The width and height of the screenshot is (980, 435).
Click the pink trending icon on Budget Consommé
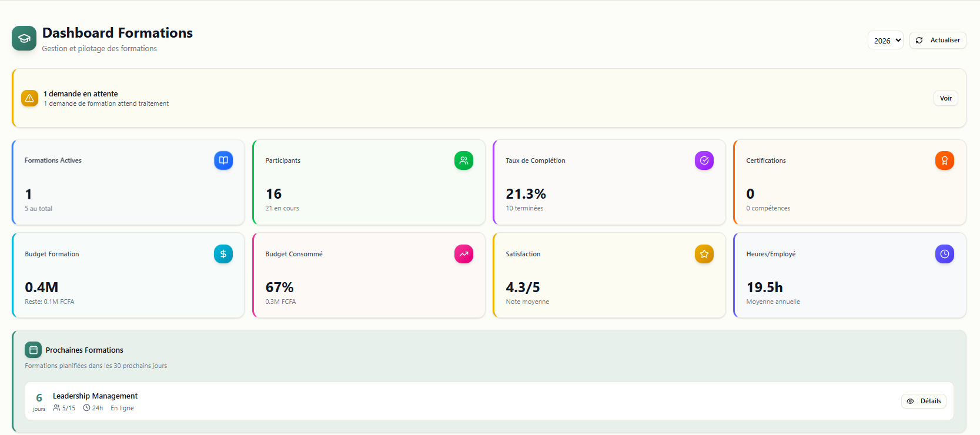pyautogui.click(x=464, y=254)
